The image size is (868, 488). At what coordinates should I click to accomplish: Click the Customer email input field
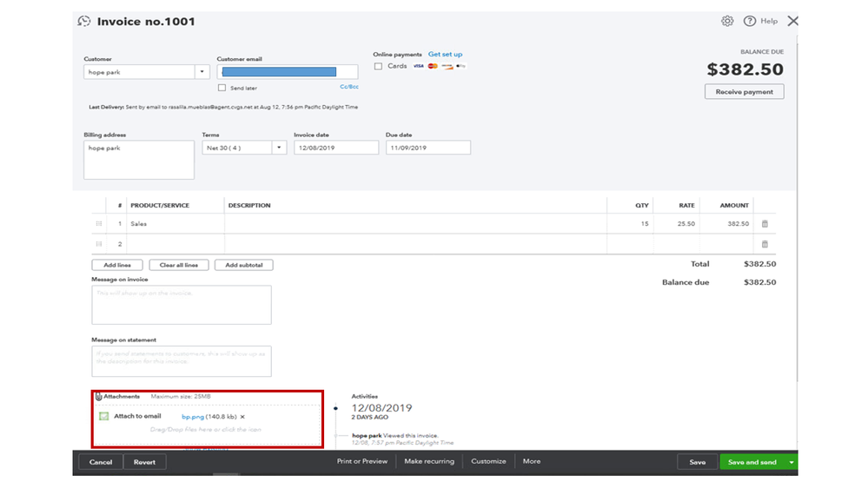click(288, 72)
